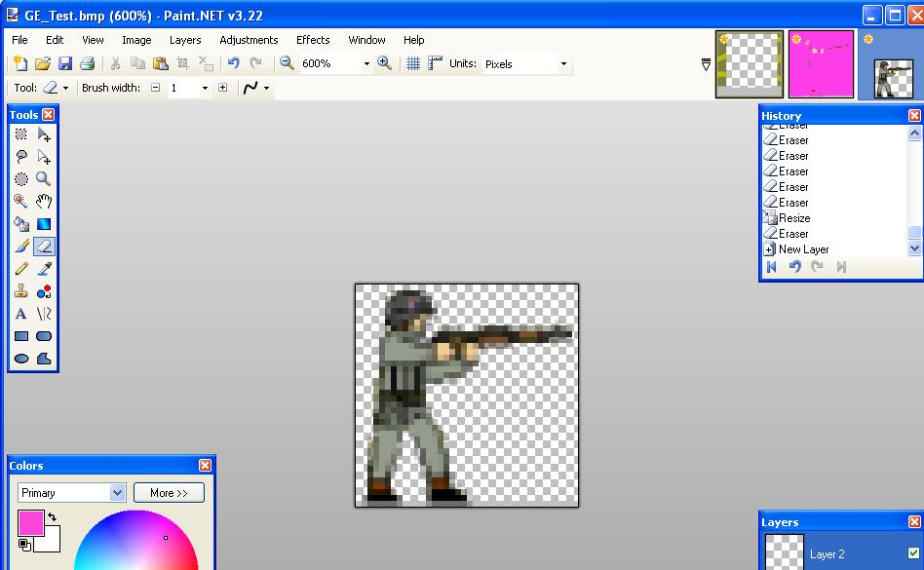Image resolution: width=924 pixels, height=570 pixels.
Task: Click the Undo arrow in main toolbar
Action: click(x=233, y=63)
